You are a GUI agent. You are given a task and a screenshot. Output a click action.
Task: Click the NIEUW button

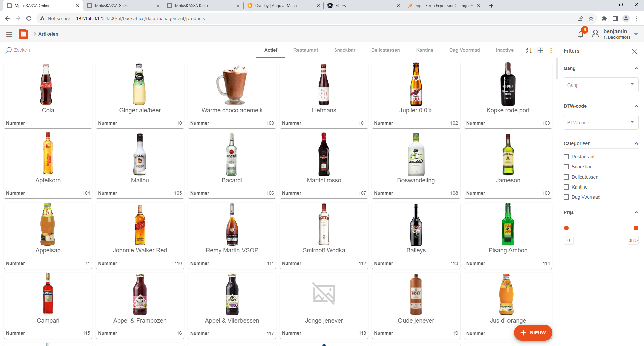coord(533,333)
